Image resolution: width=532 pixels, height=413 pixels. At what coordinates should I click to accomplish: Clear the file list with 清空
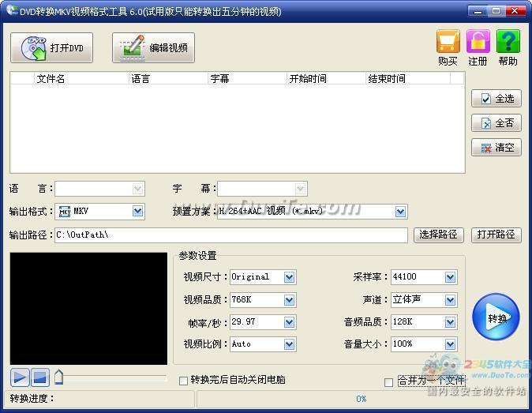point(496,148)
